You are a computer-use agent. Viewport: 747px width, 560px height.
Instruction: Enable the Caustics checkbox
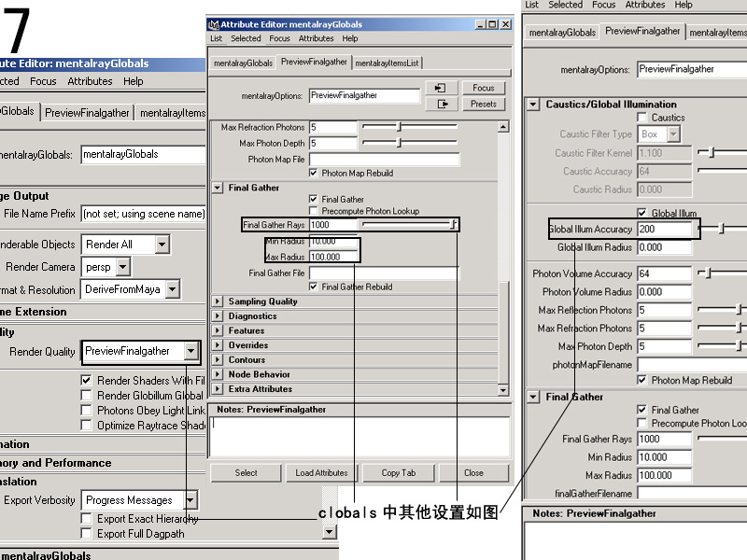click(x=642, y=118)
